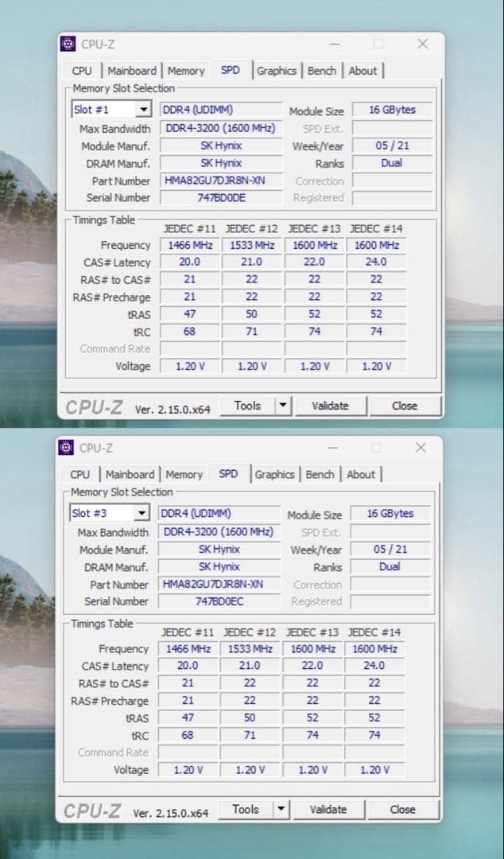The height and width of the screenshot is (859, 504).
Task: Click 1466 MHz frequency cell in upper window
Action: (x=190, y=245)
